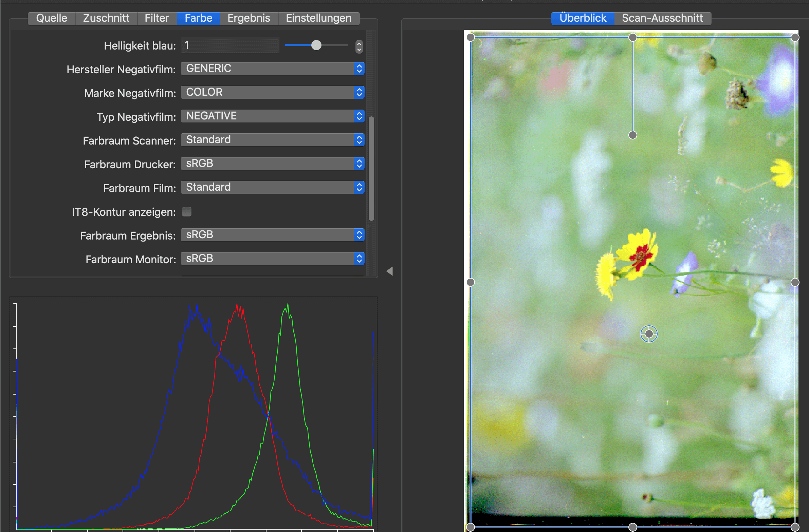
Task: Click the top-right crop corner handle
Action: (x=795, y=37)
